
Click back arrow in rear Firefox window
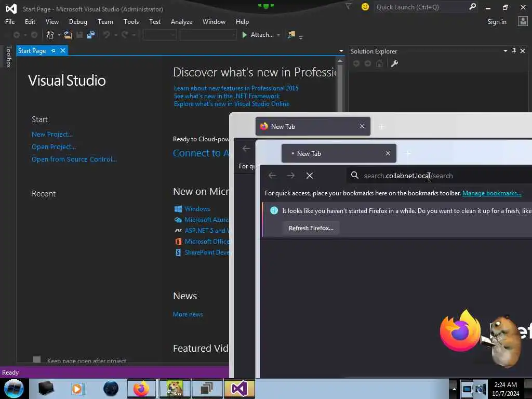[246, 148]
